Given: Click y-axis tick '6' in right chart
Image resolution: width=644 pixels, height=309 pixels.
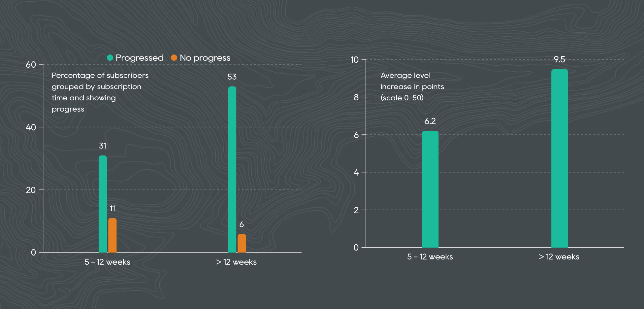Looking at the screenshot, I should pyautogui.click(x=356, y=135).
